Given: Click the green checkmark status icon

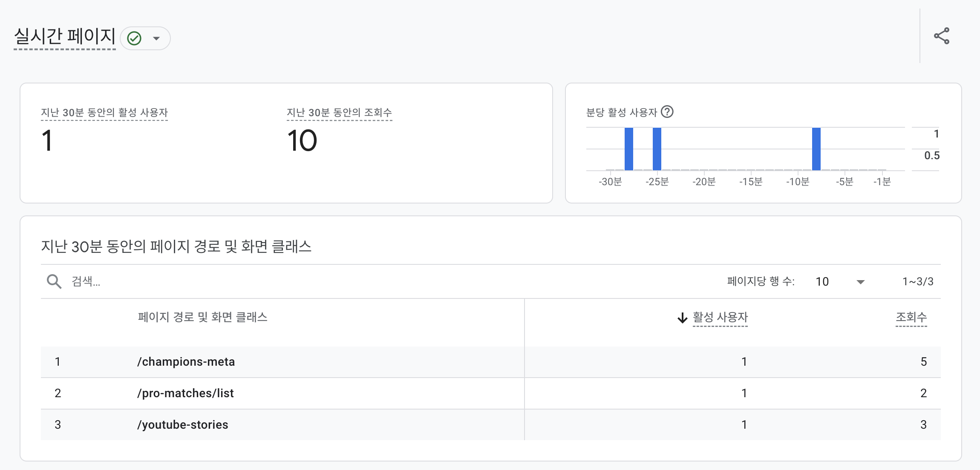Looking at the screenshot, I should pyautogui.click(x=134, y=39).
